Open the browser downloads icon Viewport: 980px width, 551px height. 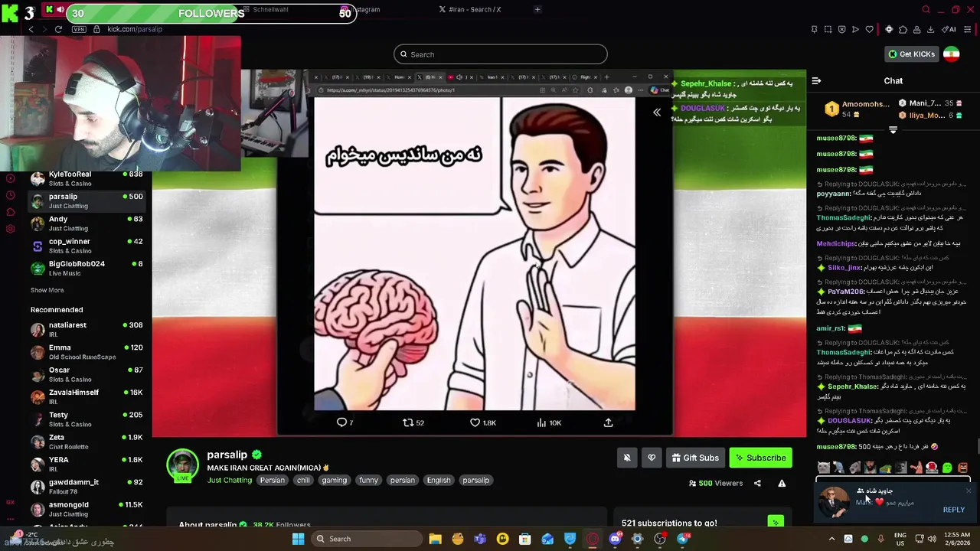tap(930, 30)
